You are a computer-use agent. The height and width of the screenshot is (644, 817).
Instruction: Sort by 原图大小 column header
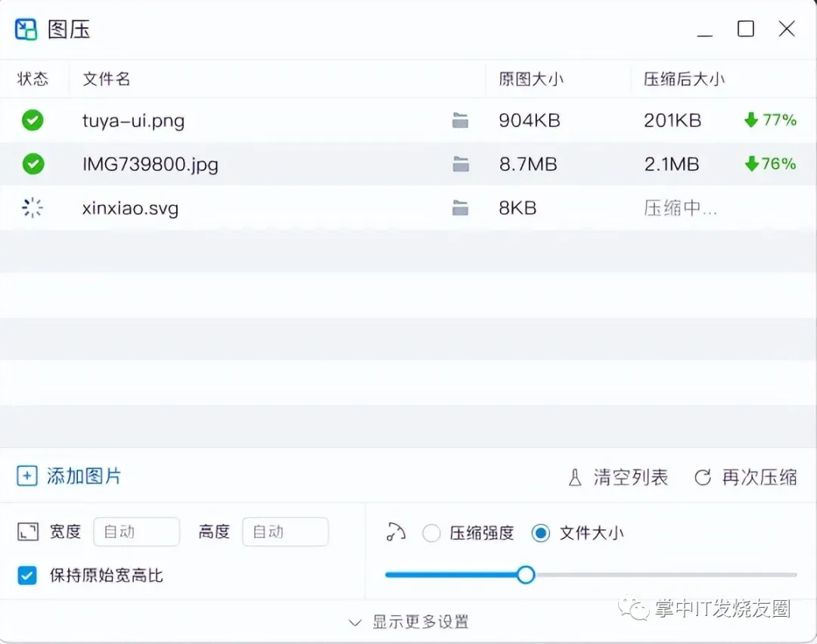(531, 79)
